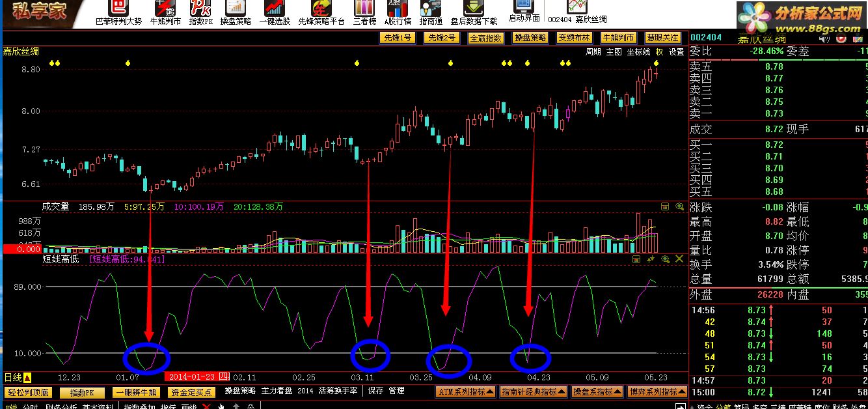Select the 活筹换手率 indicator tab
The height and width of the screenshot is (409, 868).
pos(338,391)
